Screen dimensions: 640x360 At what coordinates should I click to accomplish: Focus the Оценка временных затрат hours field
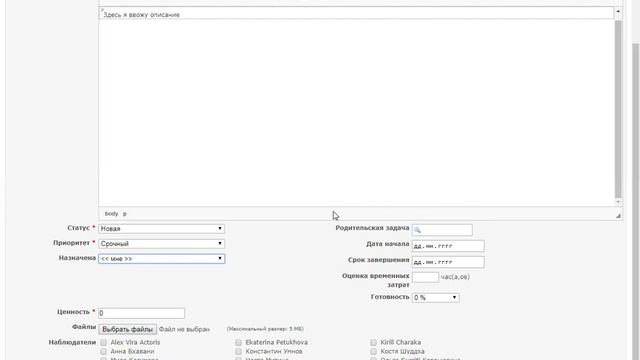pyautogui.click(x=425, y=277)
